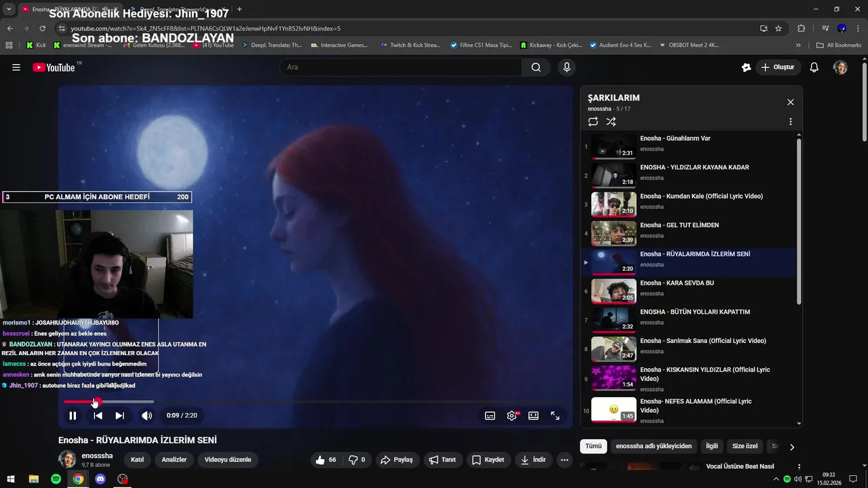The width and height of the screenshot is (868, 488).
Task: Show hidden bookmarks chevron
Action: pyautogui.click(x=798, y=45)
